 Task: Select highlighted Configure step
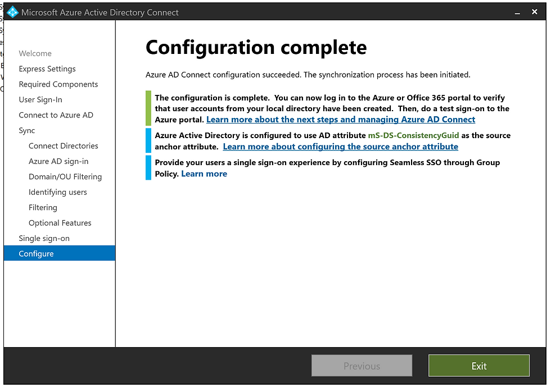tap(60, 253)
